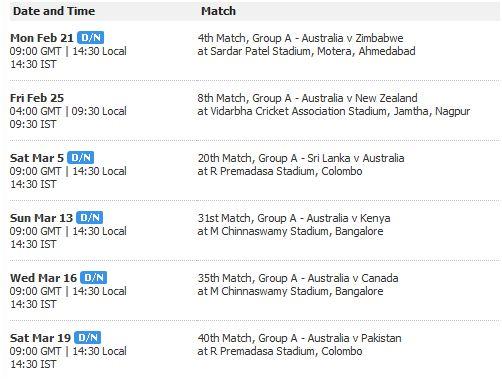
Task: Click the D/N badge beside Wed Mar 16
Action: click(94, 278)
